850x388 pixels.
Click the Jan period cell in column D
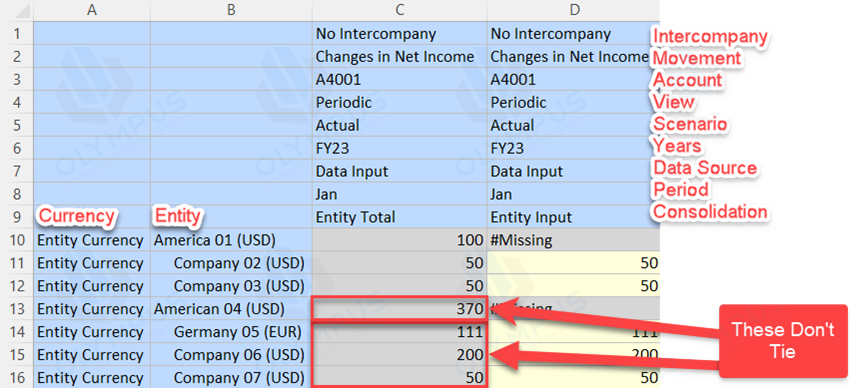click(x=574, y=194)
